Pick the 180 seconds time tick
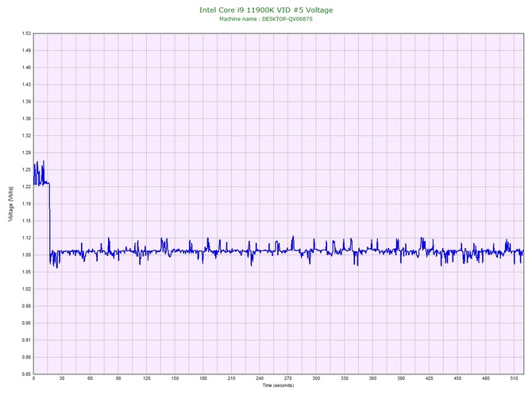Image resolution: width=532 pixels, height=399 pixels. 203,378
